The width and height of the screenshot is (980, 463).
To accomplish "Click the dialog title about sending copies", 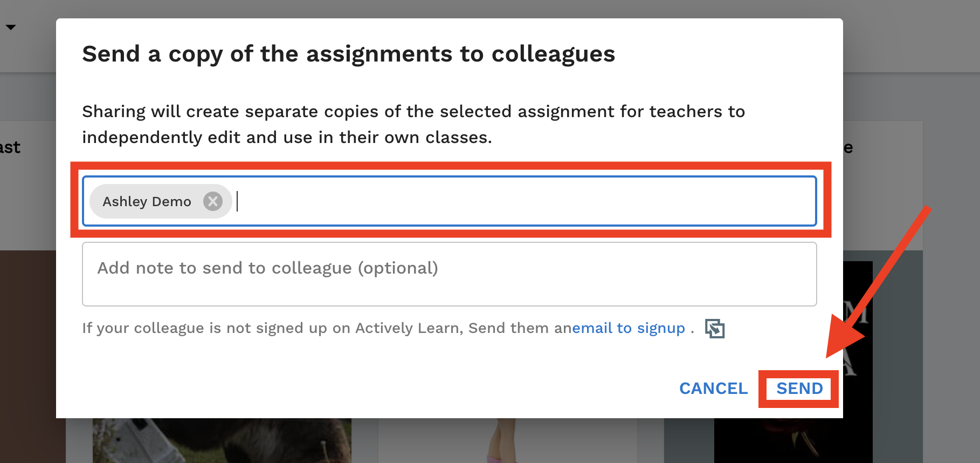I will (x=348, y=54).
